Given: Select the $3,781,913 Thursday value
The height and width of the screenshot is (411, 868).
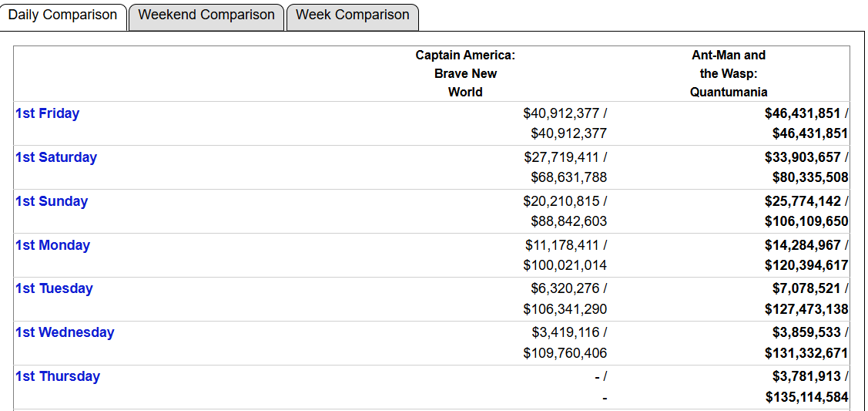Looking at the screenshot, I should [806, 376].
